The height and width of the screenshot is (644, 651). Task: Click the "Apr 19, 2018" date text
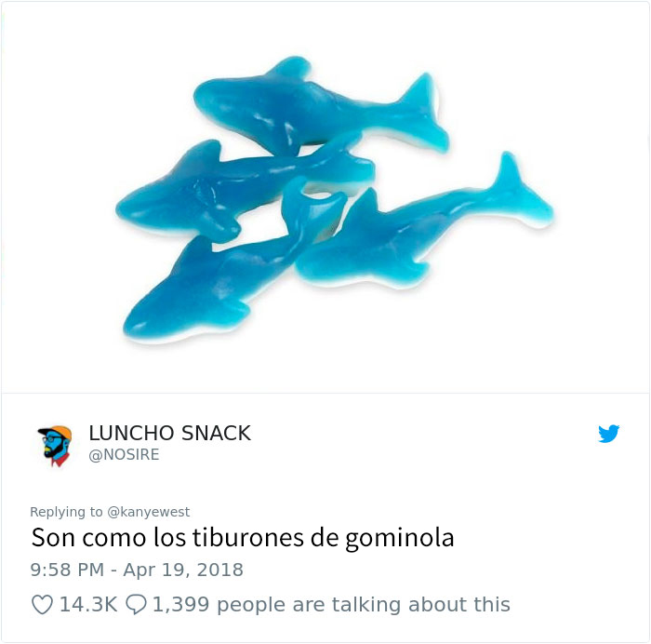point(182,570)
